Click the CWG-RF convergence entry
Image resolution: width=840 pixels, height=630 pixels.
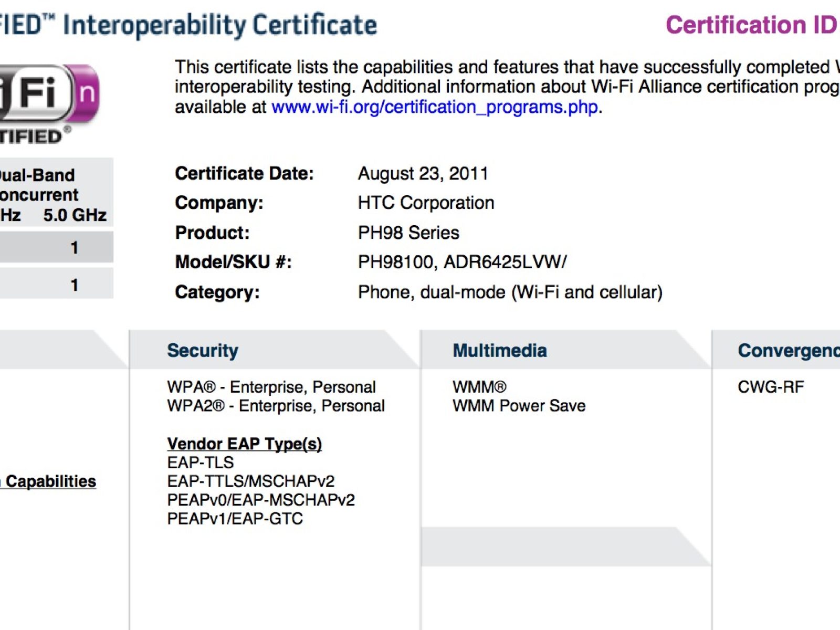coord(770,387)
